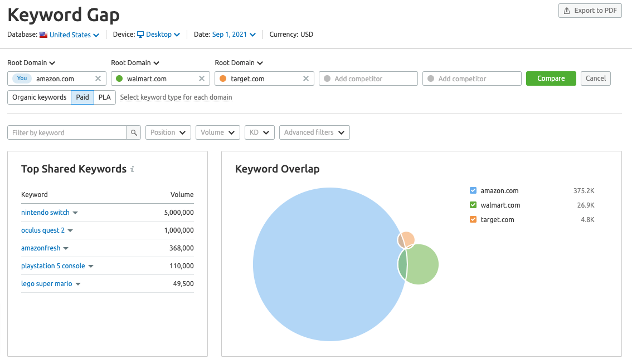Open the Position filter dropdown
Screen dimensions: 632x364
point(168,132)
